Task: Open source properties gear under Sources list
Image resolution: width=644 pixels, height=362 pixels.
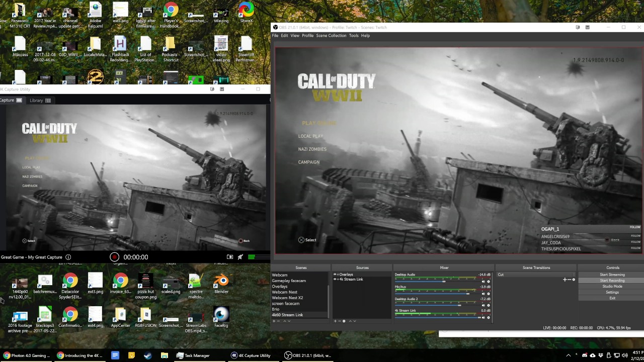Action: (344, 321)
